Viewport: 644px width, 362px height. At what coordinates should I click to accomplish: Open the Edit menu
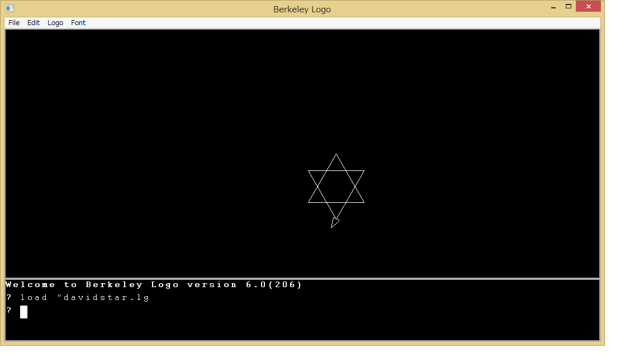click(34, 22)
